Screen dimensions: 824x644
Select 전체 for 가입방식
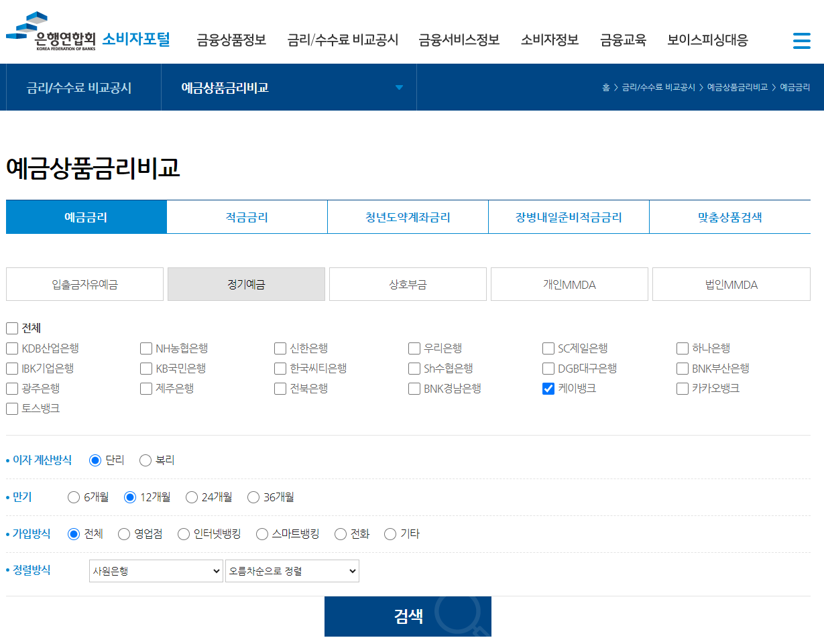(x=74, y=534)
